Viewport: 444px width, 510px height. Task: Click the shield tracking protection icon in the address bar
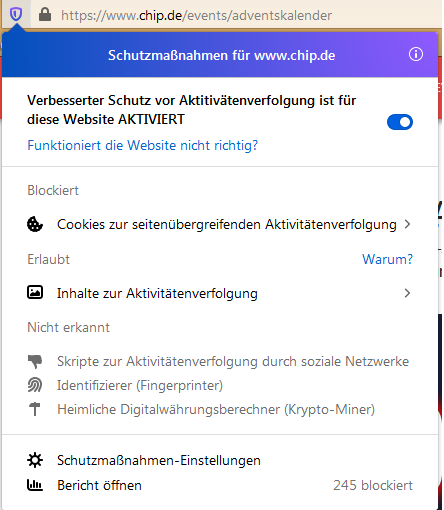[x=16, y=14]
